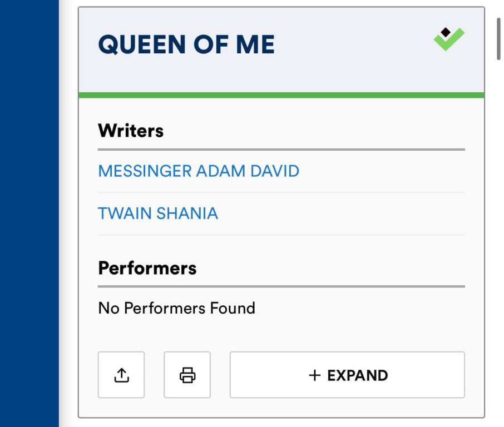Click the separator line below TWAIN SHANIA

click(x=281, y=235)
